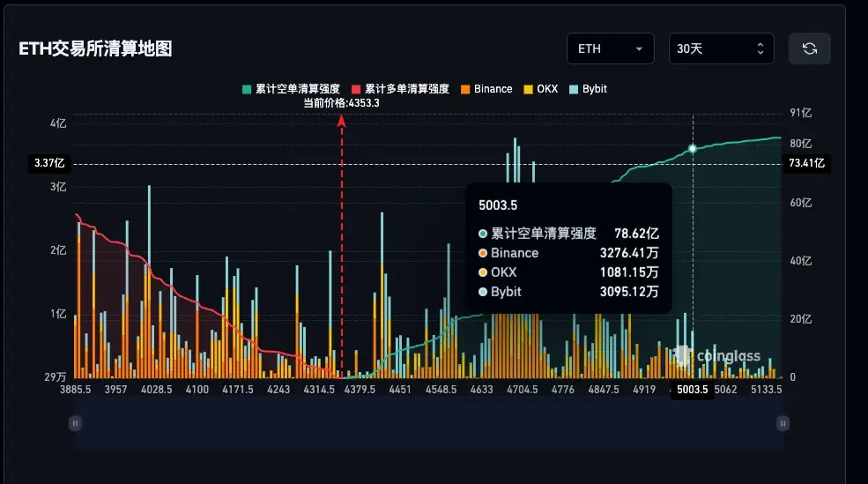Click the ETH交易所清算地图 title
868x484 pixels.
coord(95,48)
